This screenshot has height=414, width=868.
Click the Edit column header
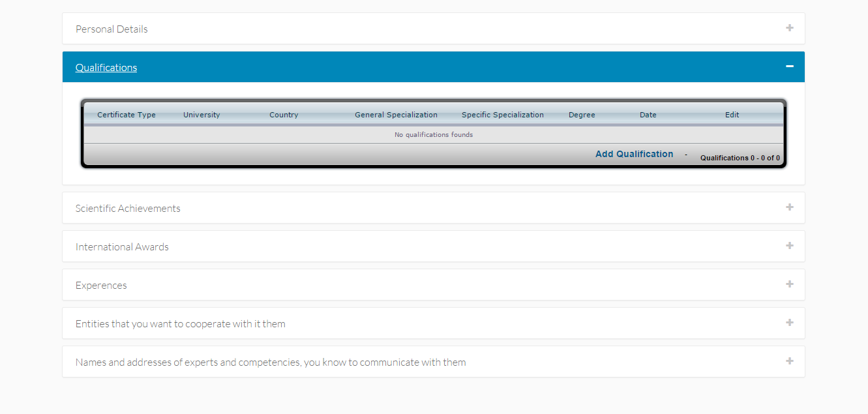(732, 115)
